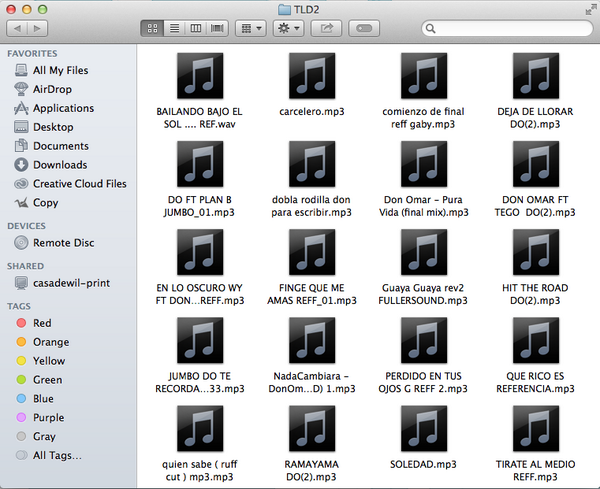The width and height of the screenshot is (600, 489).
Task: Switch to list view
Action: pos(174,29)
